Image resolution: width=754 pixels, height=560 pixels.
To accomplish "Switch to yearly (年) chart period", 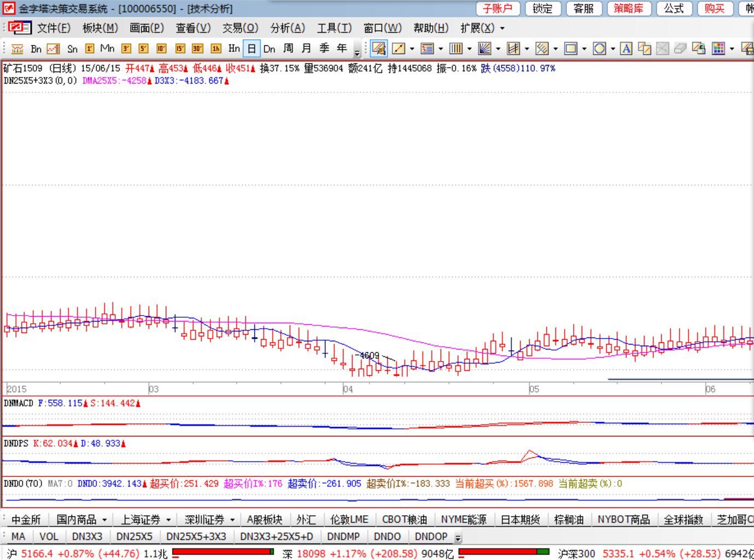I will pyautogui.click(x=342, y=49).
